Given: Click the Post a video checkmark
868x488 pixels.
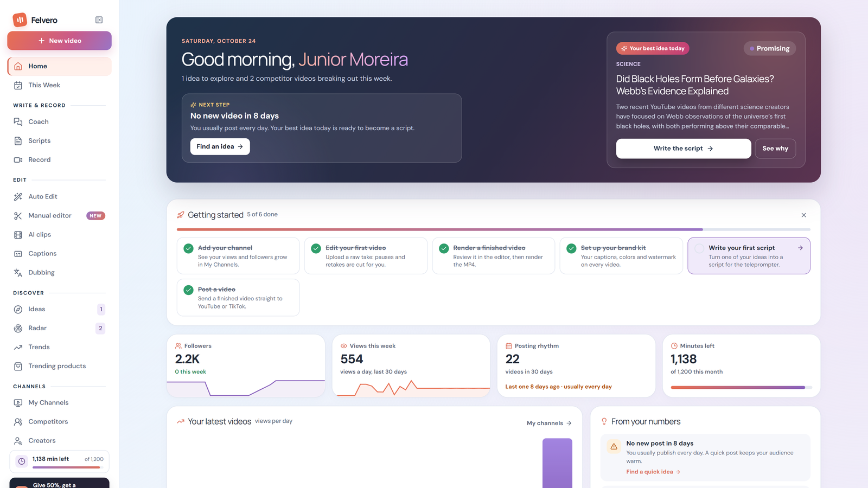Looking at the screenshot, I should coord(188,290).
